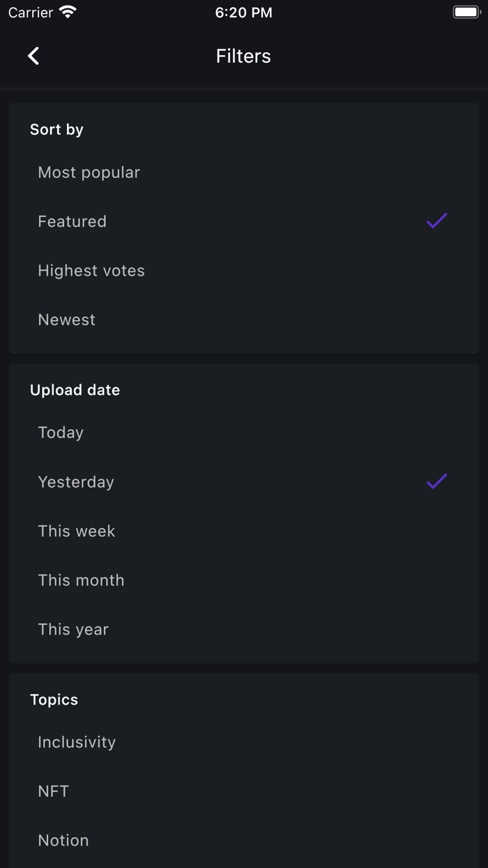Click the Filters page title
The image size is (488, 868).
(243, 56)
